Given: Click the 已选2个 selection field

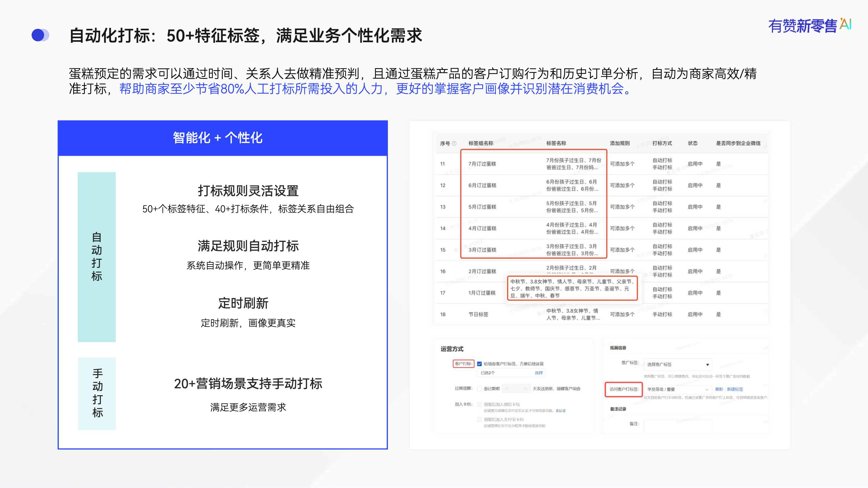Looking at the screenshot, I should (511, 373).
